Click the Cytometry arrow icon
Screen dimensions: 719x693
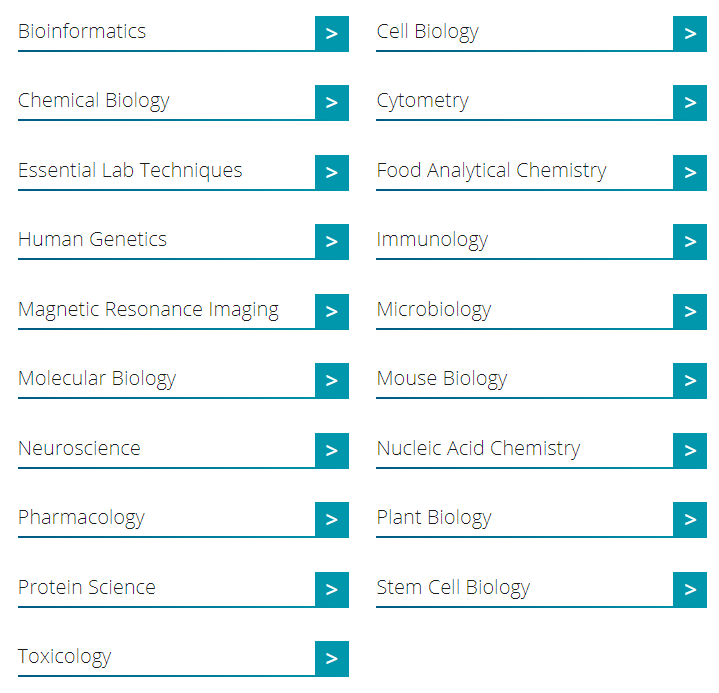click(x=690, y=102)
